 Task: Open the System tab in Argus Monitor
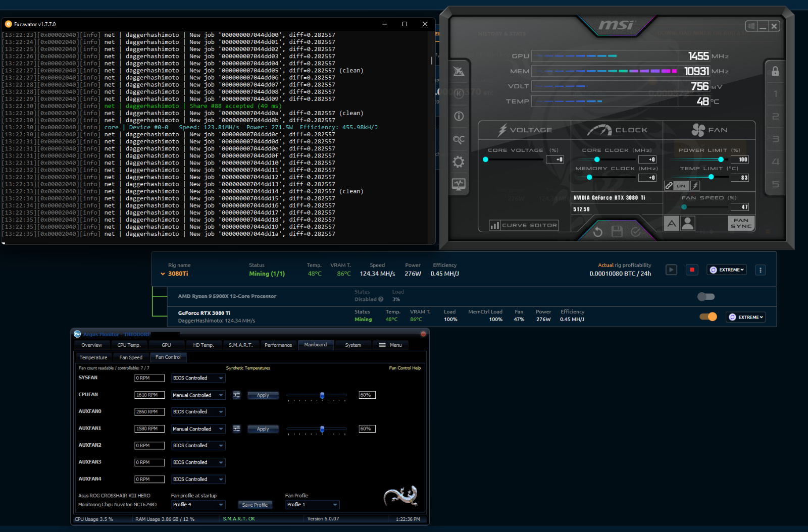(x=353, y=345)
